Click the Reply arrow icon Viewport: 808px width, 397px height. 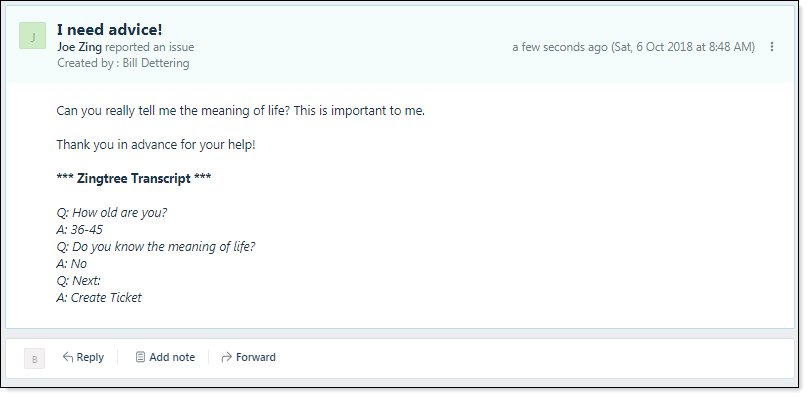[x=68, y=357]
